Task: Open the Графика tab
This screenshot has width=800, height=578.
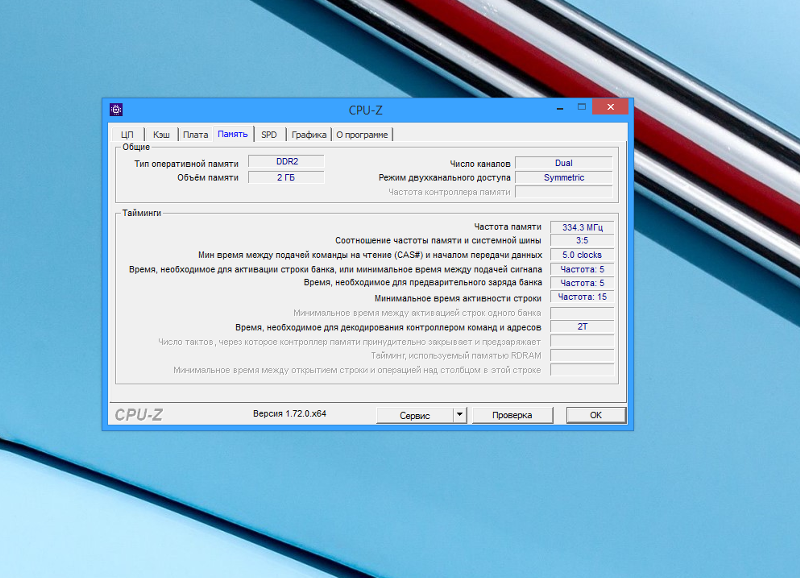Action: tap(309, 135)
